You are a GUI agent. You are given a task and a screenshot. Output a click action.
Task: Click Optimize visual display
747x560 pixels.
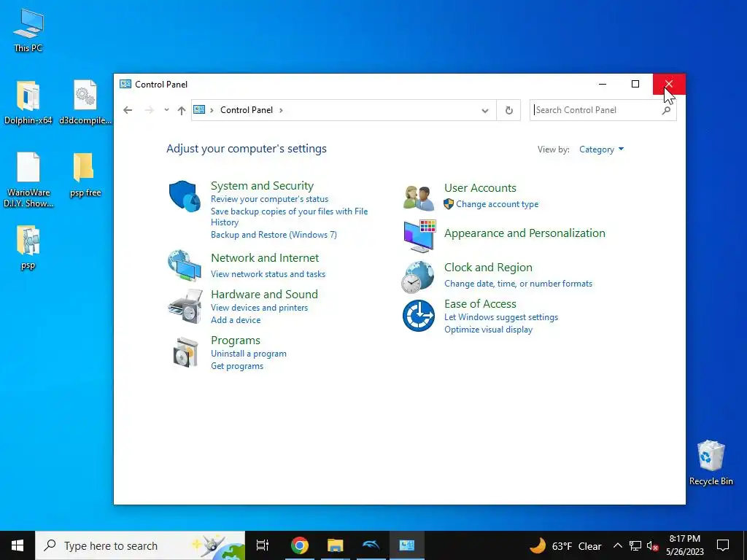click(x=488, y=330)
